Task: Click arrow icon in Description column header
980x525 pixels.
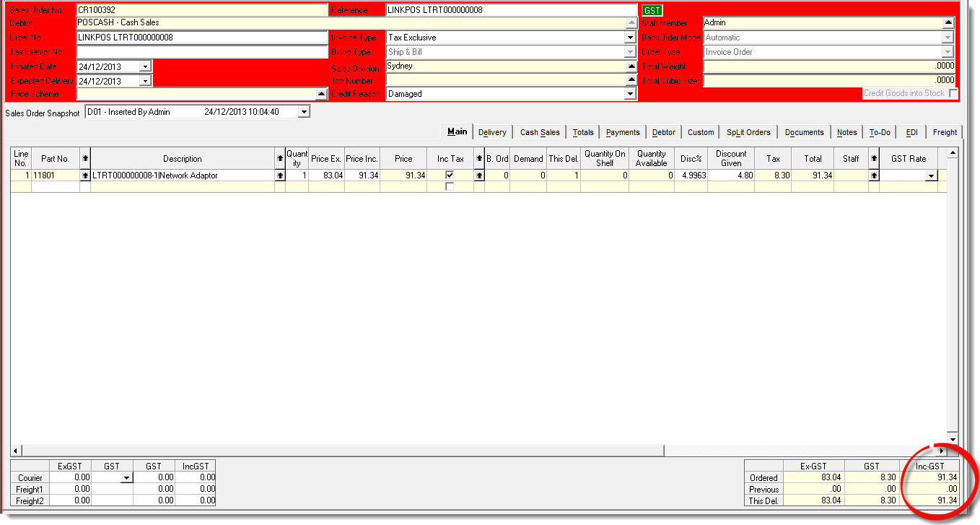Action: click(280, 158)
